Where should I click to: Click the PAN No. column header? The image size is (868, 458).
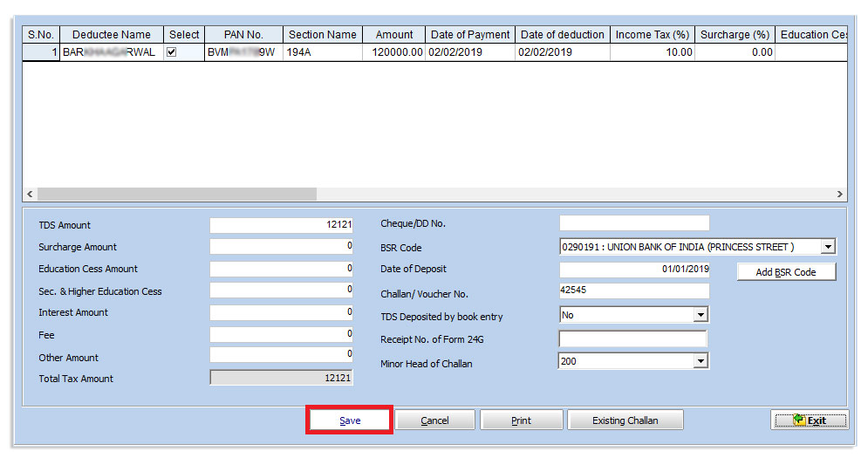point(243,34)
